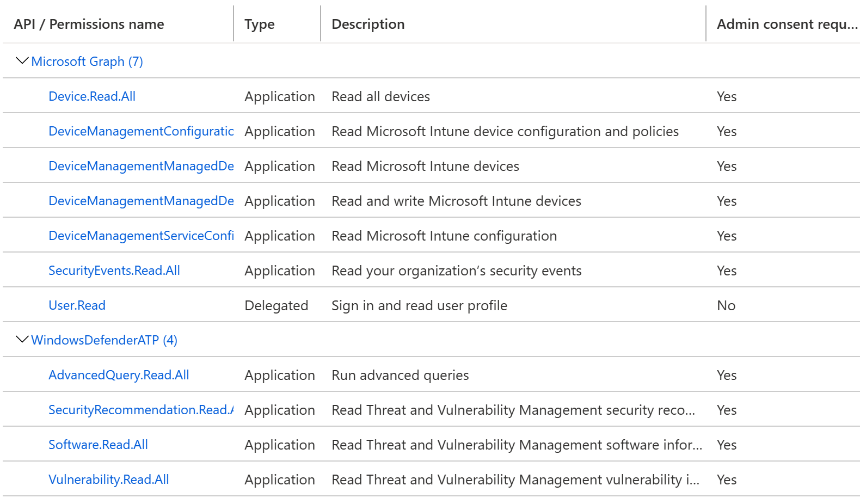860x504 pixels.
Task: Open permission for Read and write Intune devices
Action: point(141,201)
